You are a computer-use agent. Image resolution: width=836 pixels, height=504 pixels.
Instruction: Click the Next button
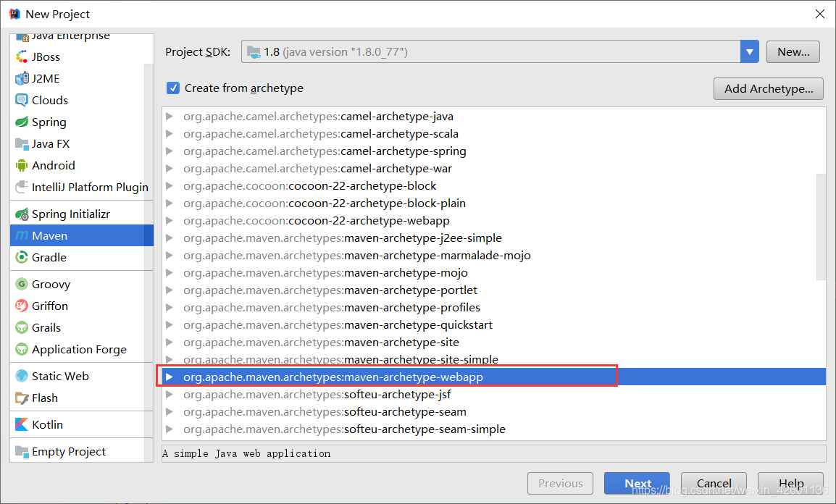point(637,483)
